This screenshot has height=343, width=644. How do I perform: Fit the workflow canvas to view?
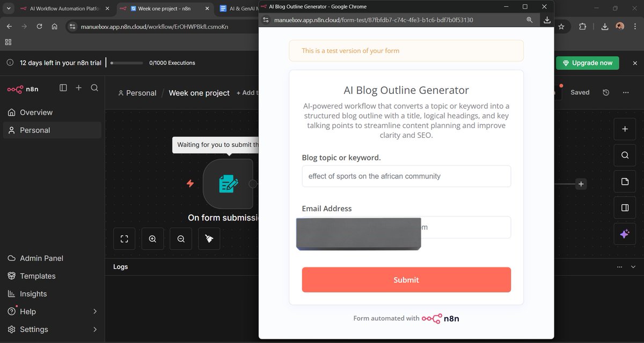124,239
